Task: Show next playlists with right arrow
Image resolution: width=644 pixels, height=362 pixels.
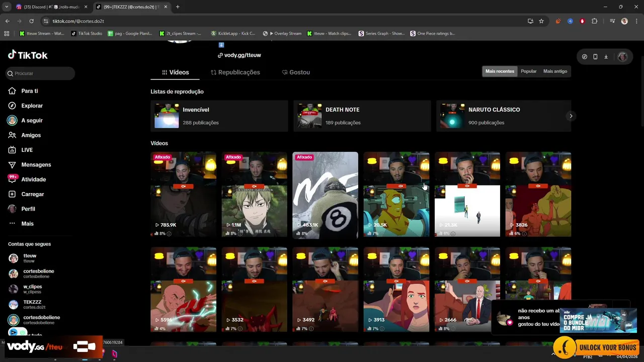Action: [571, 116]
